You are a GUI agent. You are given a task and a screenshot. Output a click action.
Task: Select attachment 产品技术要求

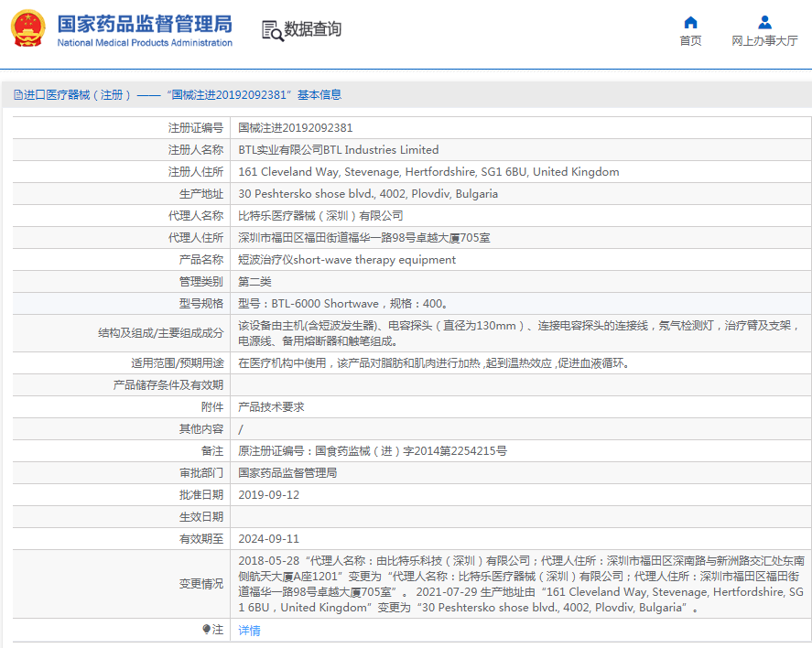click(x=271, y=407)
